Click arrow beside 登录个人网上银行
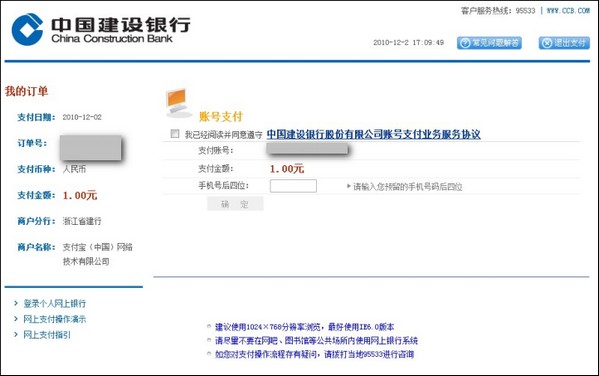Image resolution: width=599 pixels, height=376 pixels. 16,303
